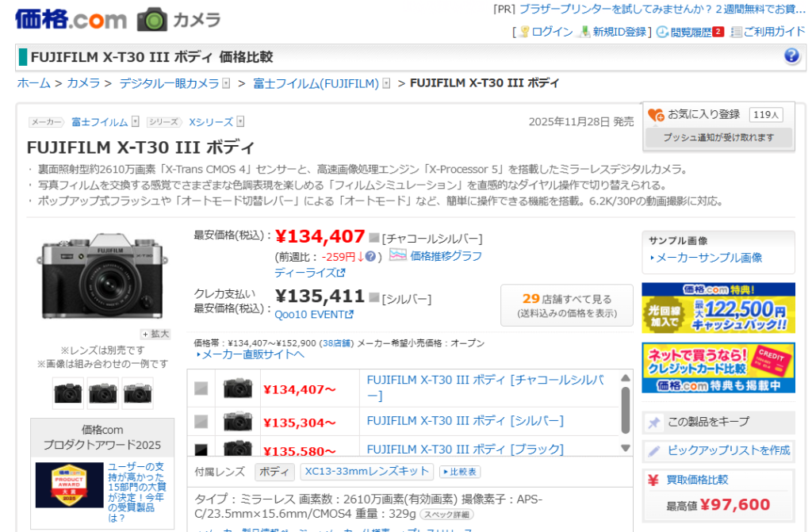Expand the デジタル一眼カメラ breadcrumb dropdown
Screen dimensions: 812x532
[x=226, y=83]
